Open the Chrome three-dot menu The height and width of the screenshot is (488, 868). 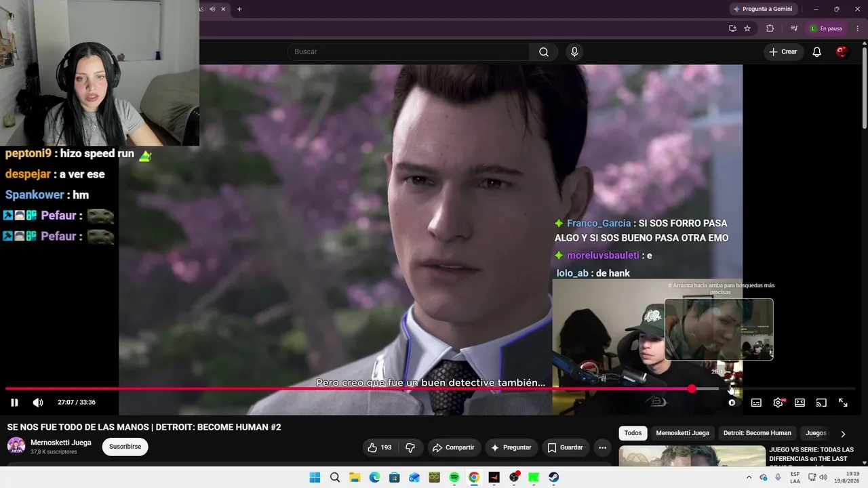856,28
